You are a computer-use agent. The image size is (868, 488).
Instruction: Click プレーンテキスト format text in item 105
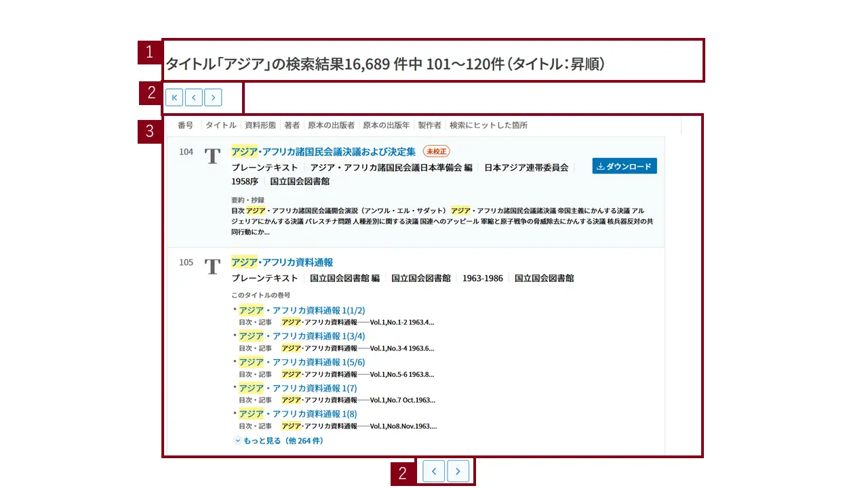(264, 278)
